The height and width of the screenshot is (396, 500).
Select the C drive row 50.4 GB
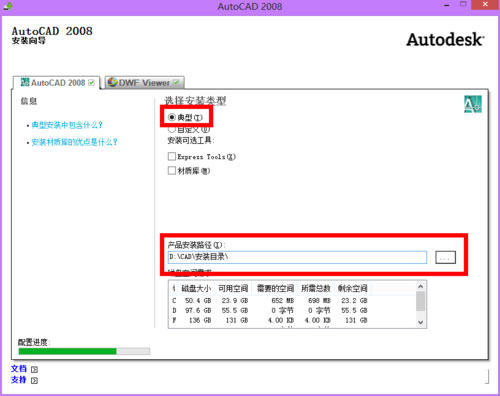[x=270, y=301]
